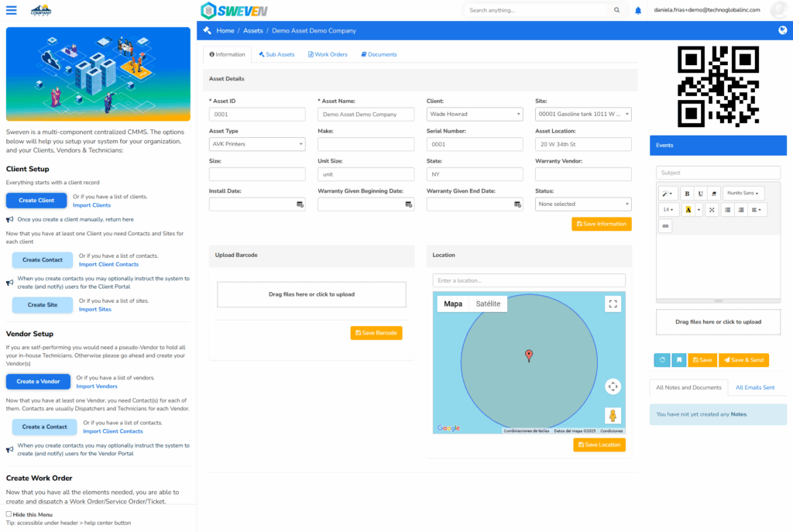Click the Events Subject field

tap(718, 173)
